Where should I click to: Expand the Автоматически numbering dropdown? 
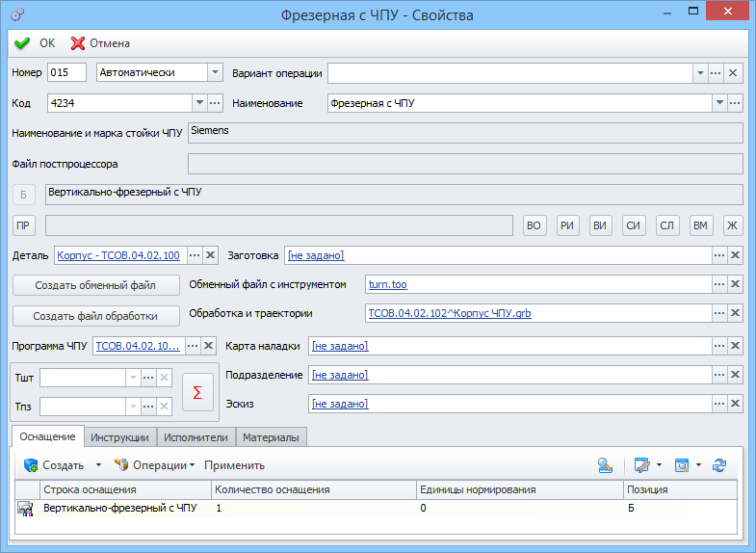pyautogui.click(x=215, y=73)
